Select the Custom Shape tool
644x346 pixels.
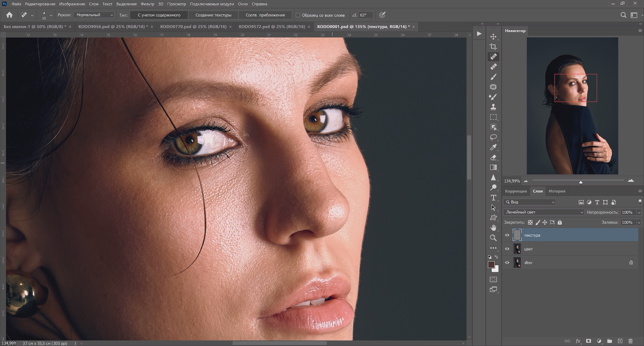click(x=493, y=218)
